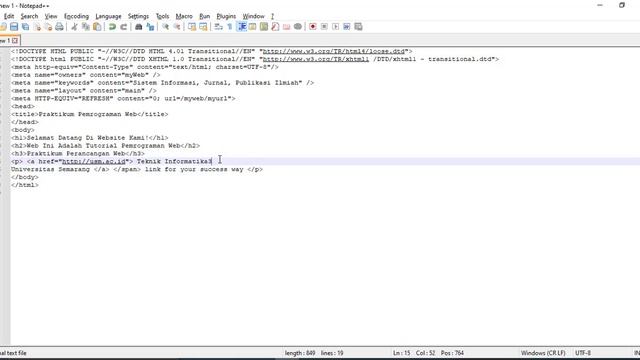Click the h3 'Praktikum Perancangan Web' line
Viewport: 640px width, 360px height.
[78, 154]
